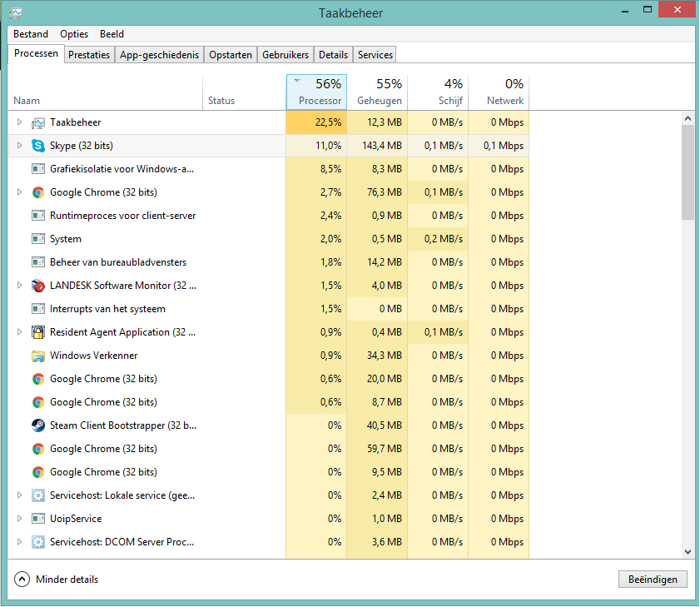
Task: Click the vertical scrollbar thumb
Action: [x=688, y=173]
